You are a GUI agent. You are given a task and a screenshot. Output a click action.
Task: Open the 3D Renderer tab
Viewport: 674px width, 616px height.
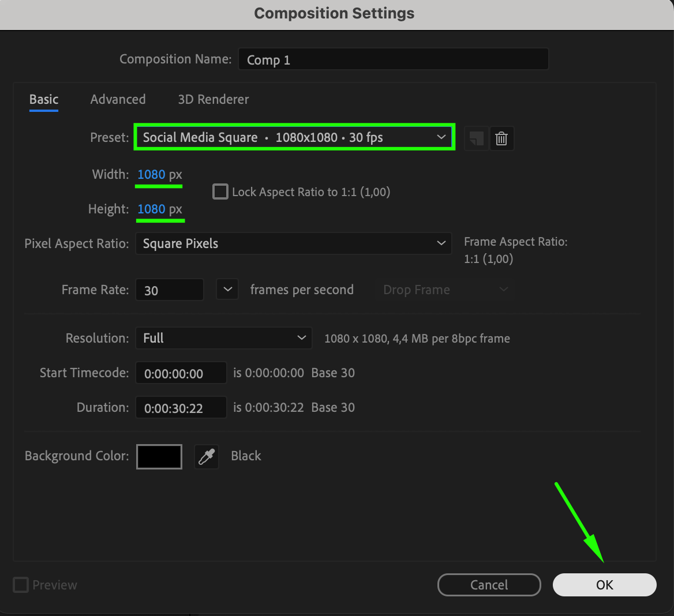(214, 99)
